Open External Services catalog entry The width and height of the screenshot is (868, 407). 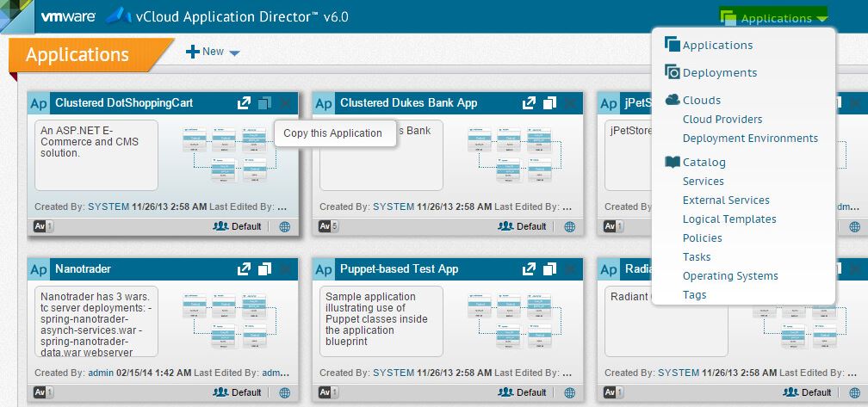pos(726,200)
